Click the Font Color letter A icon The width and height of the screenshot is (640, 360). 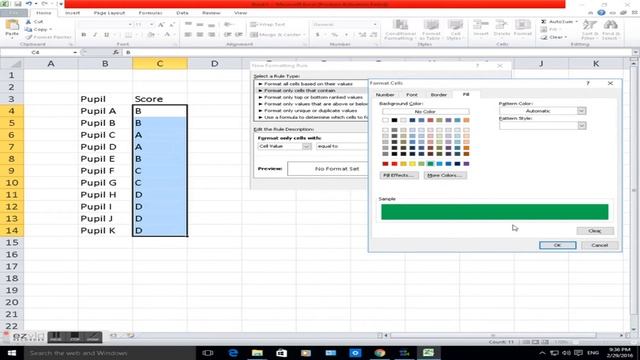(x=167, y=35)
